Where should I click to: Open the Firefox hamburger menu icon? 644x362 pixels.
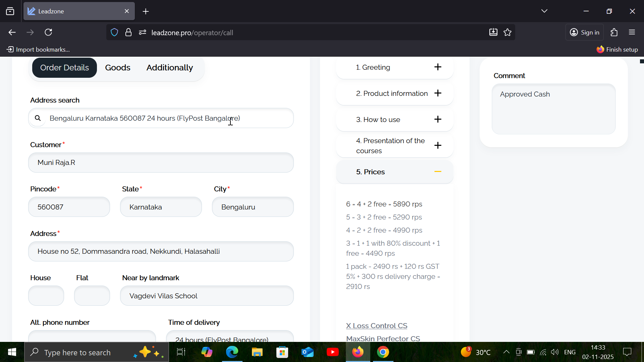[632, 33]
